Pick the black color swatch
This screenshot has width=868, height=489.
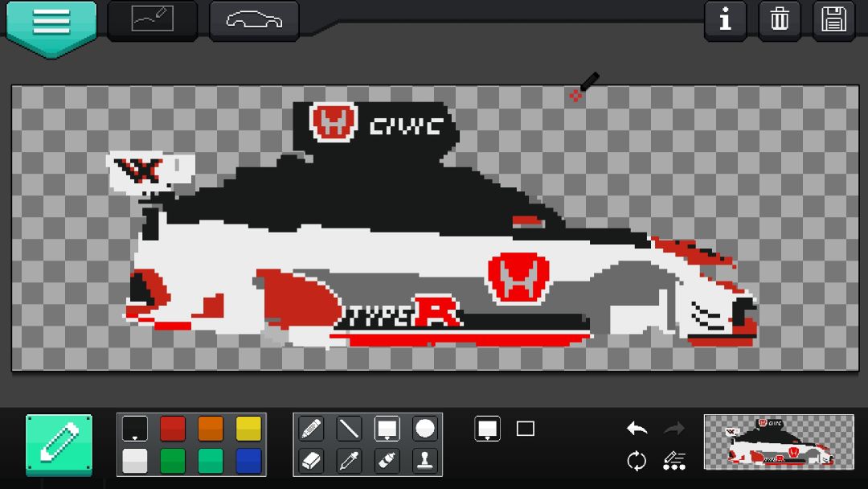pos(134,428)
